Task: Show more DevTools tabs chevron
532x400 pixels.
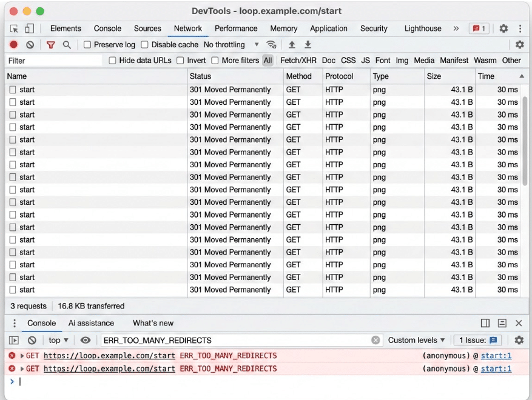Action: (x=456, y=28)
